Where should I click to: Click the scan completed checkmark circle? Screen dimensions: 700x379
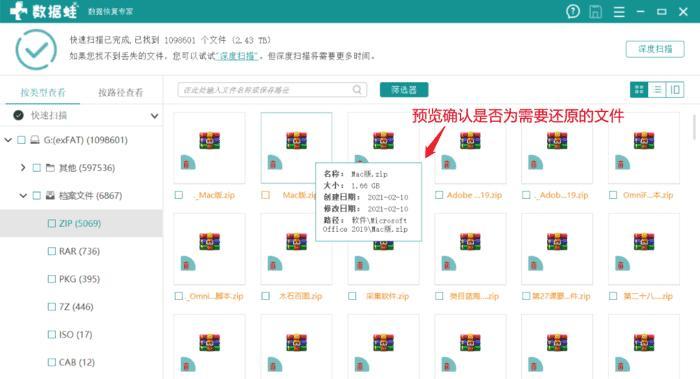(36, 50)
